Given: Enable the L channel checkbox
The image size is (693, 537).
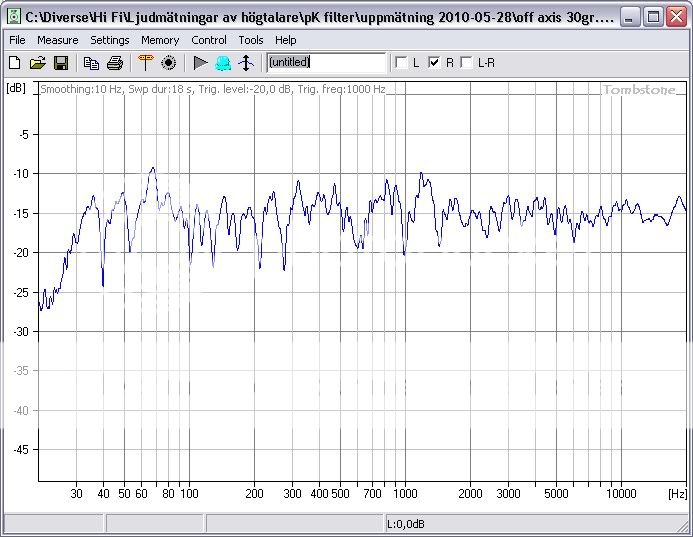Looking at the screenshot, I should click(402, 63).
